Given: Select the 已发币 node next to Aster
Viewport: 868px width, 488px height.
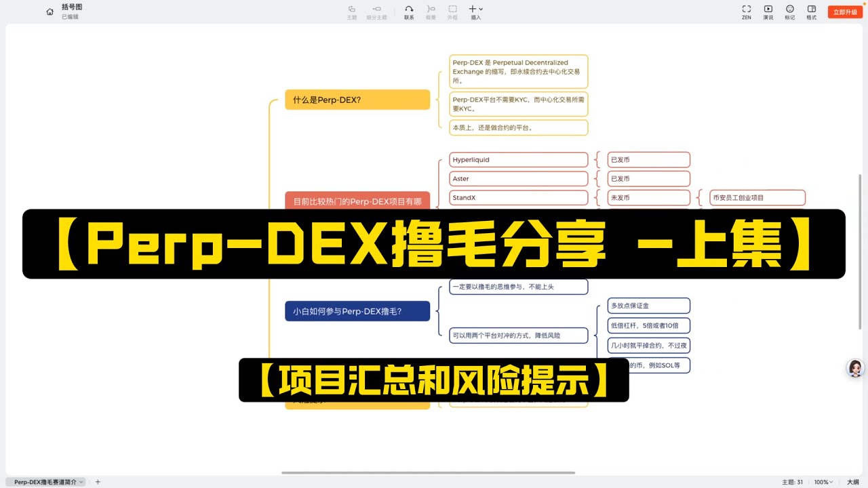Looking at the screenshot, I should point(649,179).
